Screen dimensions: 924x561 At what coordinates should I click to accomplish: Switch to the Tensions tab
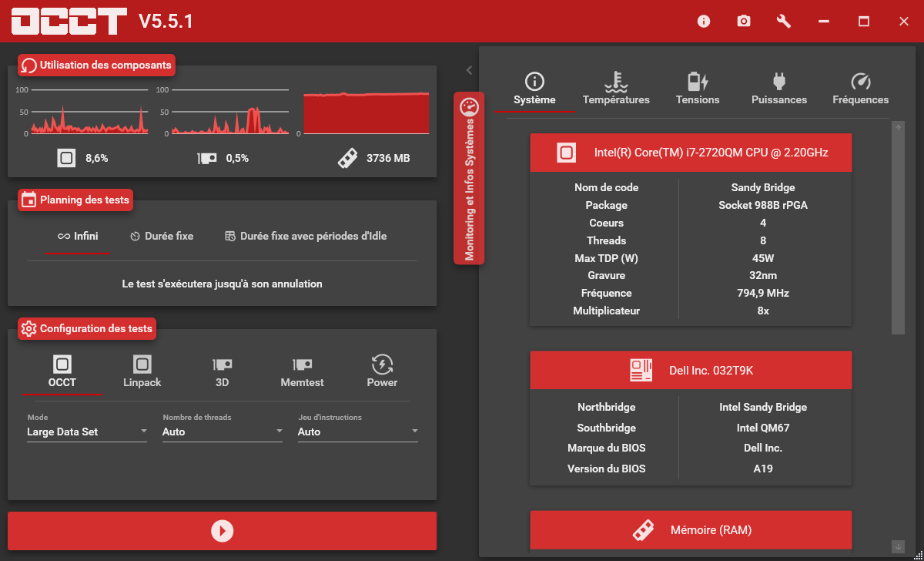[x=698, y=89]
